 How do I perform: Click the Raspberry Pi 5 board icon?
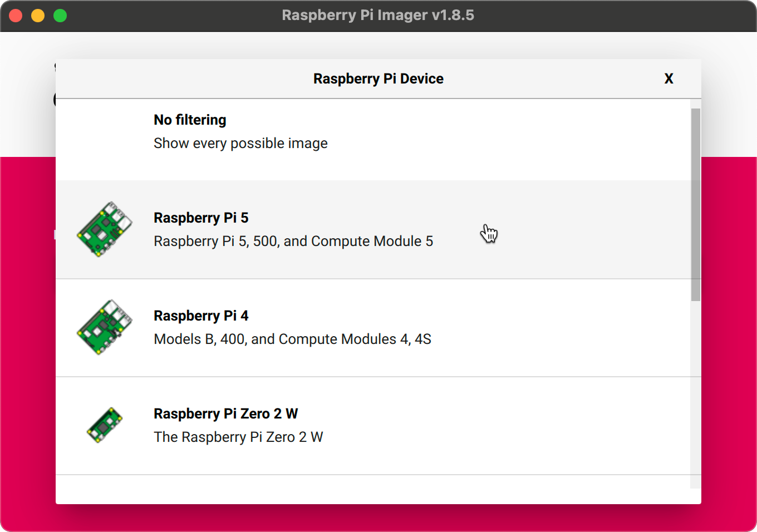(104, 229)
